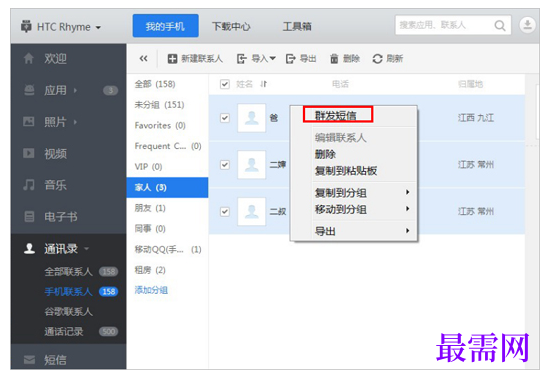Open the download manager icon
Viewport: 548px width, 379px height.
coord(527,25)
